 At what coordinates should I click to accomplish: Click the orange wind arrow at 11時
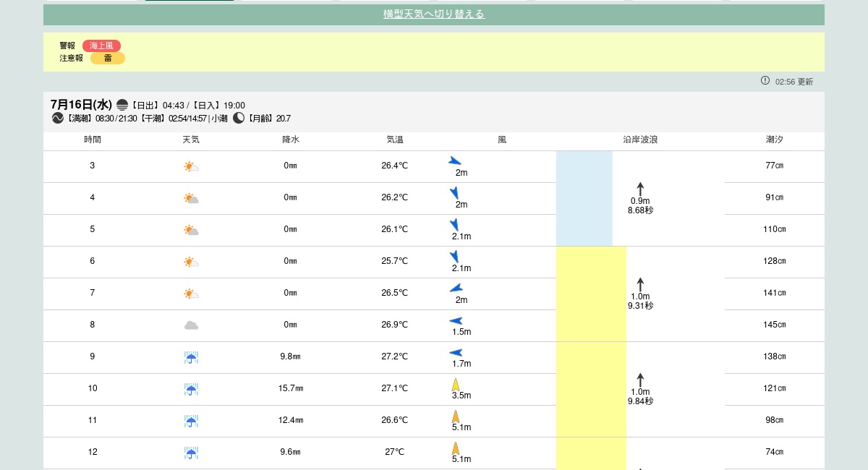pos(456,416)
